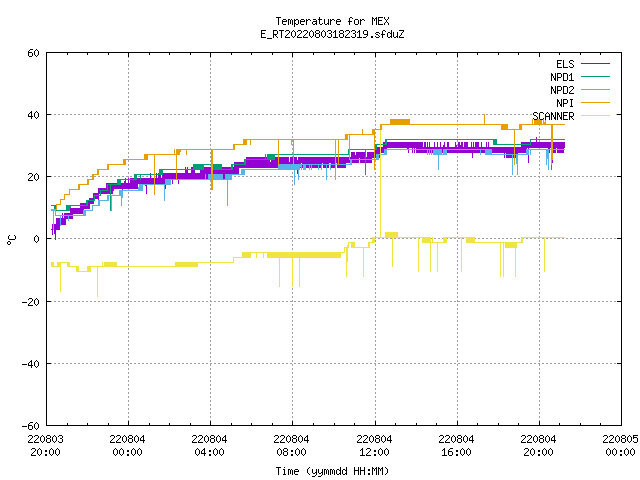Click the y-axis value -20
This screenshot has width=640, height=480.
[31, 302]
